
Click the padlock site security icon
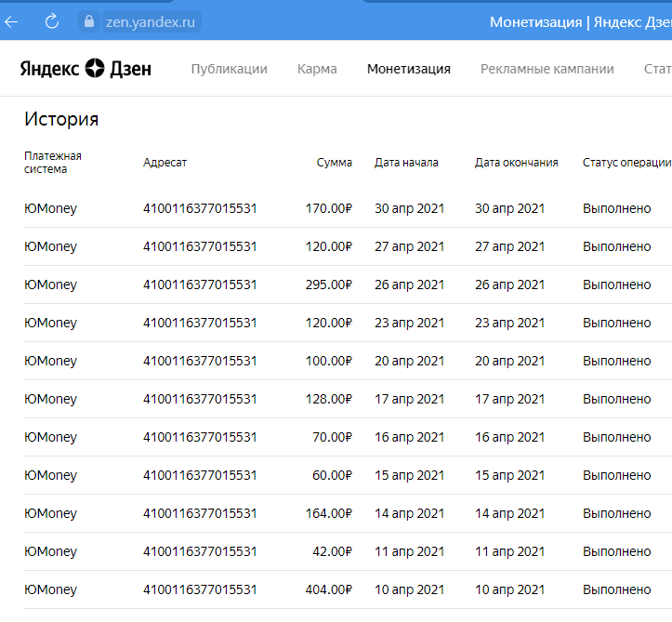coord(89,21)
